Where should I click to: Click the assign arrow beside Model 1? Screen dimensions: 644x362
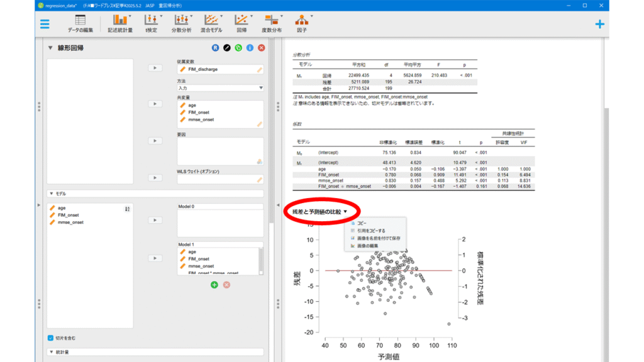(x=155, y=258)
